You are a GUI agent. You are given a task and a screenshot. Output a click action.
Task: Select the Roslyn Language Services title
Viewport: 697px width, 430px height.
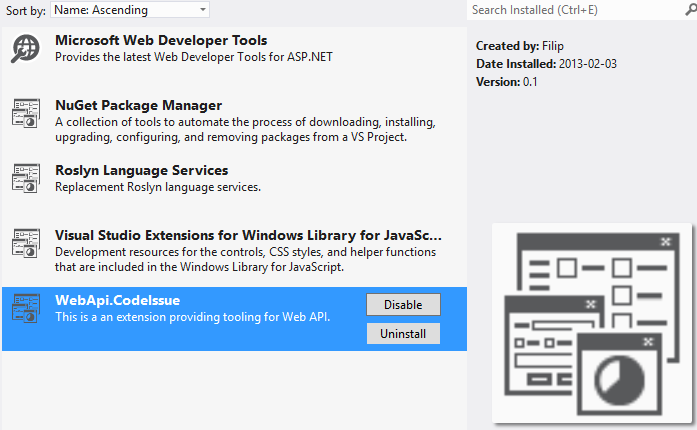point(141,170)
